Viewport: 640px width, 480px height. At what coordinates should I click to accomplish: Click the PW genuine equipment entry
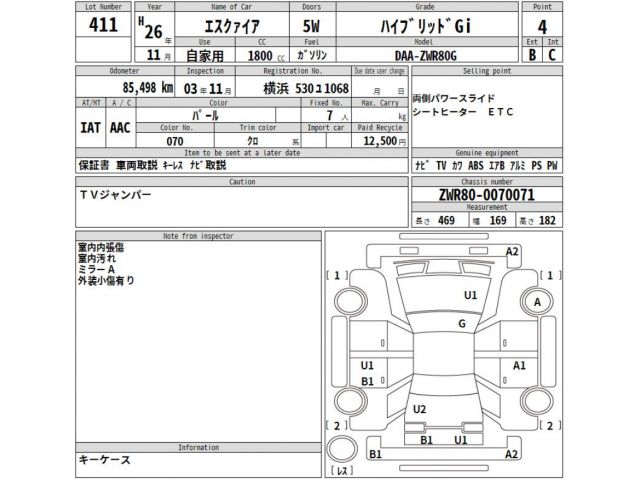point(552,166)
